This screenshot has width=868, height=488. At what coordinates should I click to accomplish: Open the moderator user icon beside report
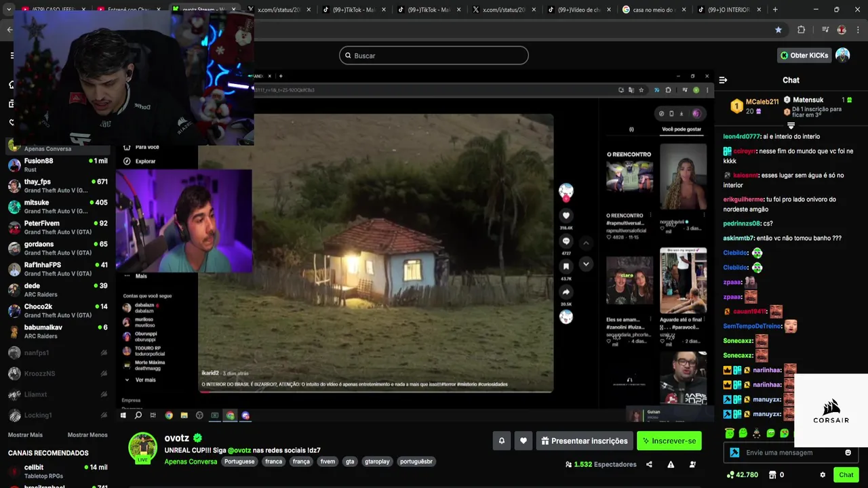pyautogui.click(x=692, y=464)
